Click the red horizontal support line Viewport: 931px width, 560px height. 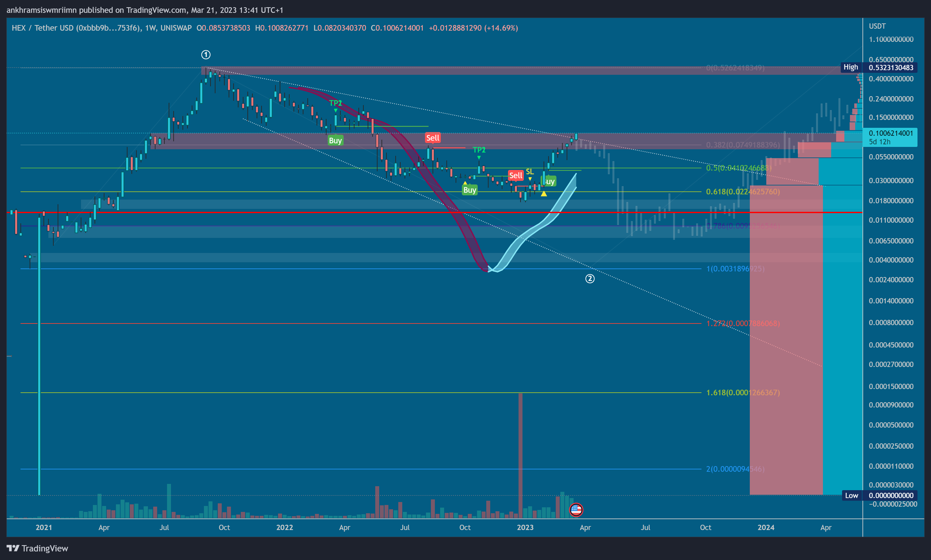coord(434,212)
